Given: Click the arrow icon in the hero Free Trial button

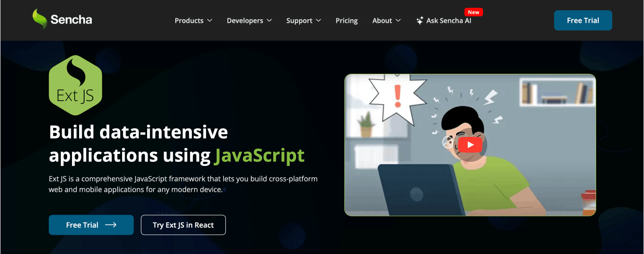Looking at the screenshot, I should coord(111,225).
